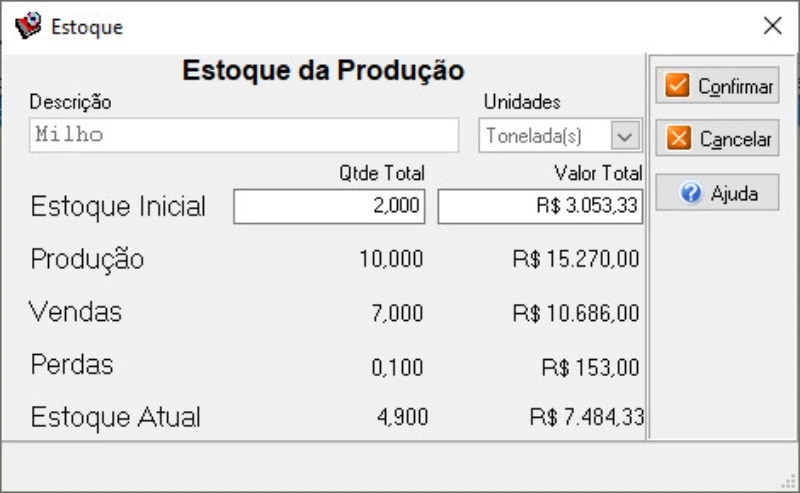
Task: Click the Qtde Total column header
Action: 382,174
